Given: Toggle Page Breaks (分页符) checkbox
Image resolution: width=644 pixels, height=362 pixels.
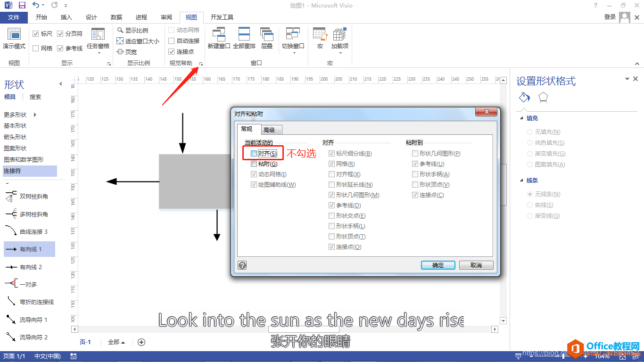Looking at the screenshot, I should point(60,34).
